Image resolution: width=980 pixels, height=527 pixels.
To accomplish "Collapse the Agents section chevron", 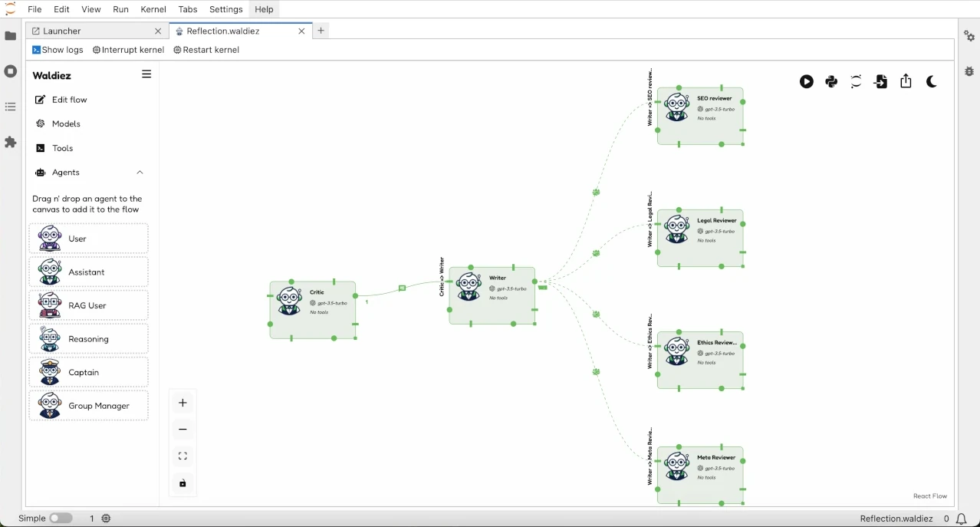I will tap(140, 172).
